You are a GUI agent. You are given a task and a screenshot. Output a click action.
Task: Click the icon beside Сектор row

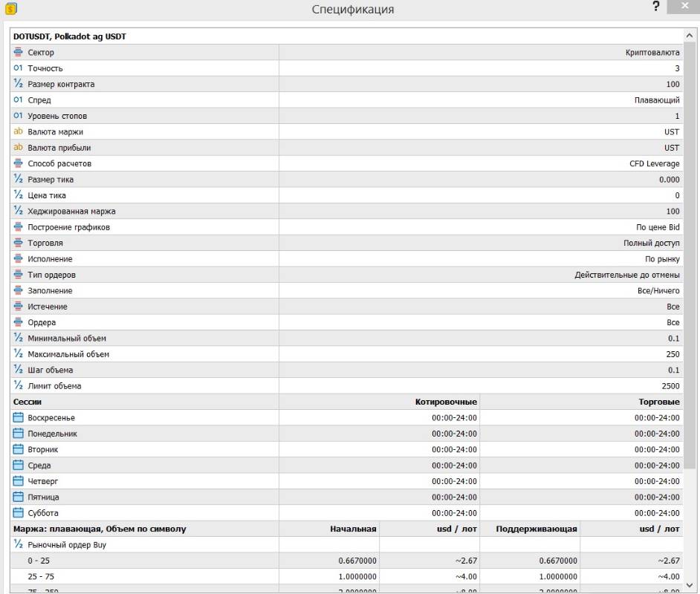tap(19, 53)
